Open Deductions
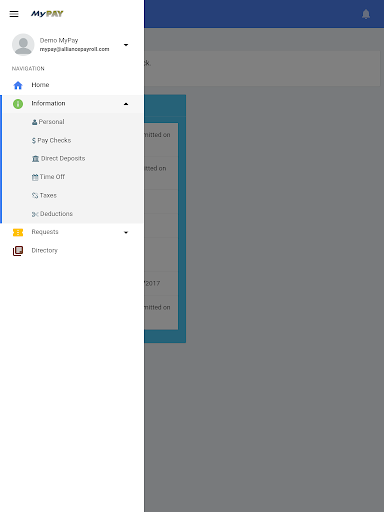 tap(56, 214)
